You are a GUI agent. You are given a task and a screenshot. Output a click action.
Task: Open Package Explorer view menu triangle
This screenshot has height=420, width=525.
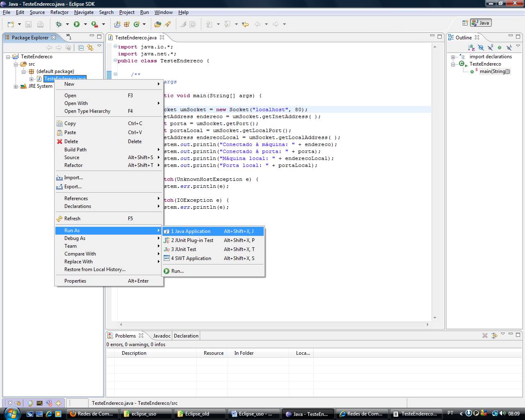pos(99,46)
